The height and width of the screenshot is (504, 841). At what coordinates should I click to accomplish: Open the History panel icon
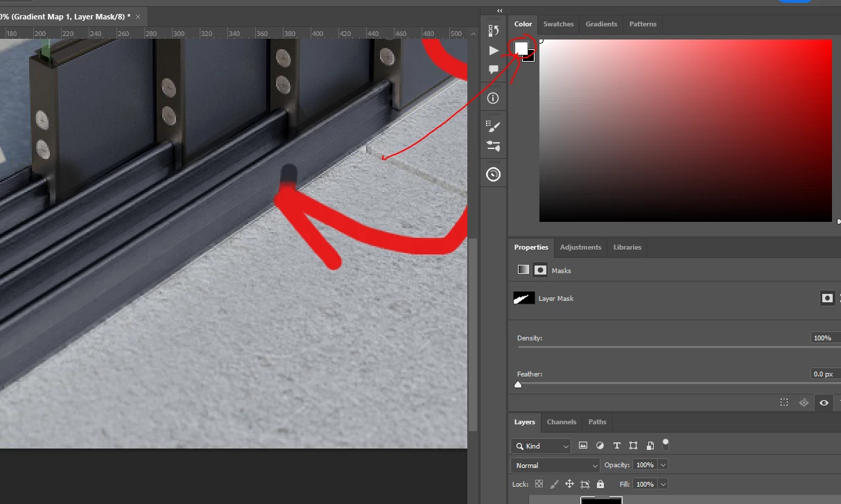pyautogui.click(x=494, y=31)
